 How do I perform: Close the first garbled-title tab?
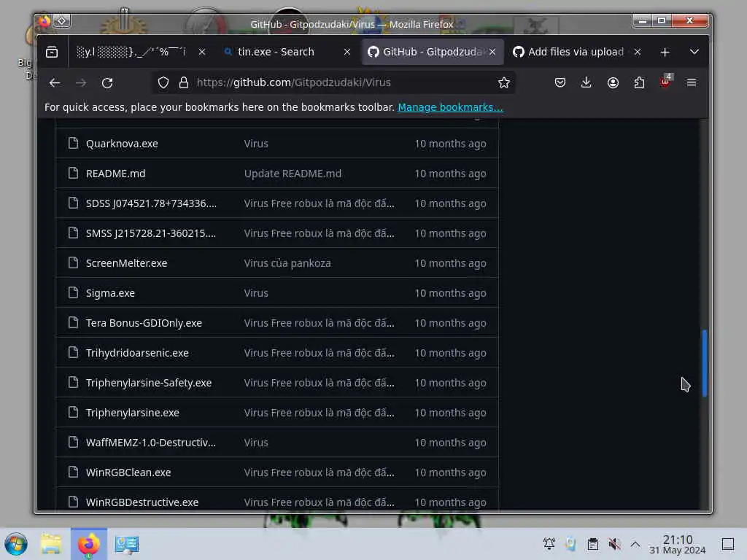[202, 52]
